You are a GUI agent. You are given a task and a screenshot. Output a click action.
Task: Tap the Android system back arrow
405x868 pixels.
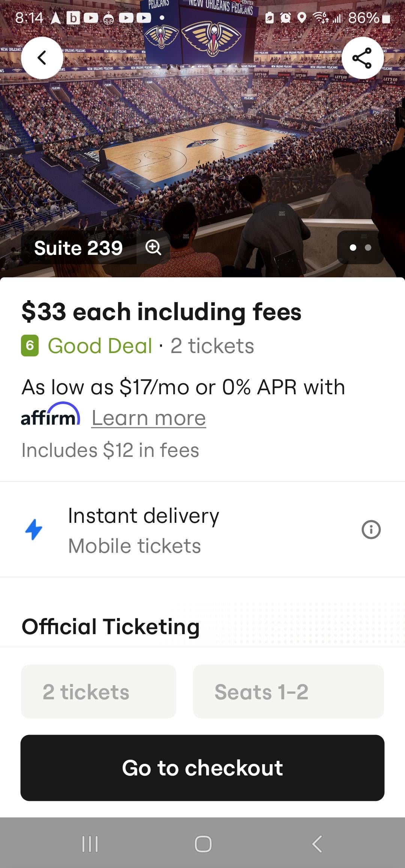(x=317, y=844)
